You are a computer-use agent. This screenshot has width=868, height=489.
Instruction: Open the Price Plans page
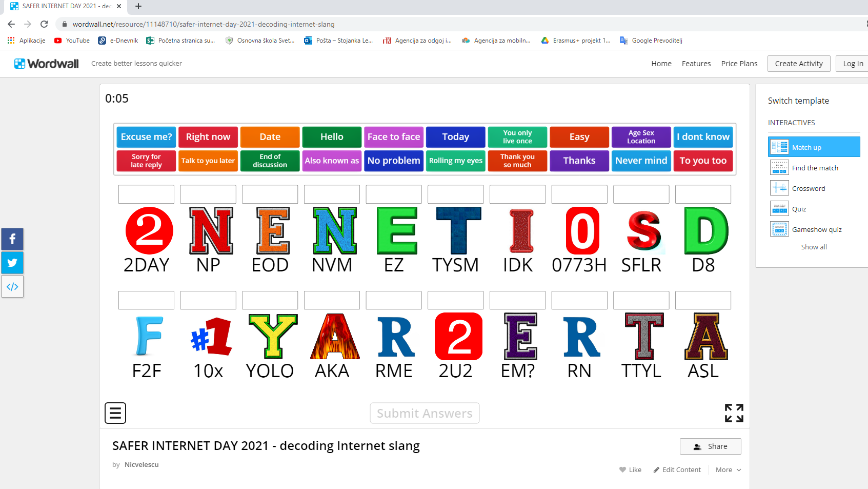[739, 64]
